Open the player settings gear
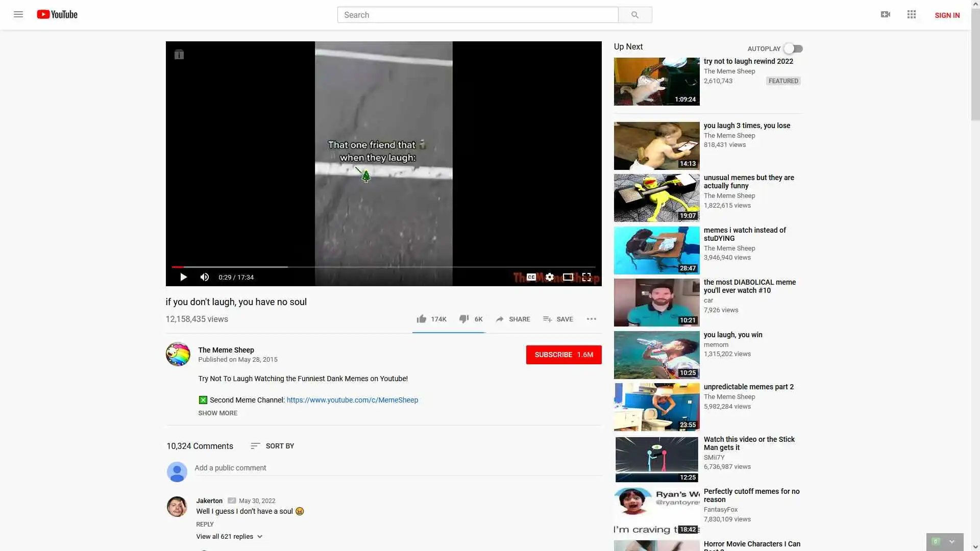The height and width of the screenshot is (551, 980). point(549,277)
